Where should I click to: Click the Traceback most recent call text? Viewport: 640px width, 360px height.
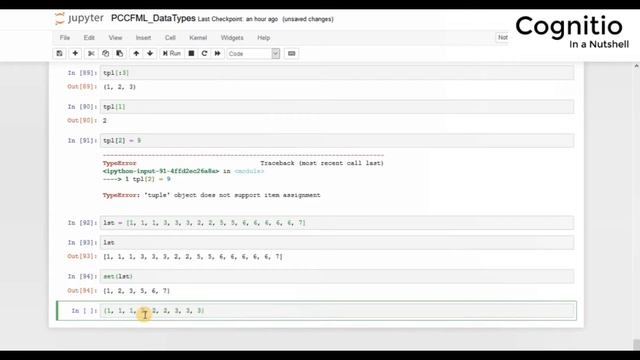322,163
